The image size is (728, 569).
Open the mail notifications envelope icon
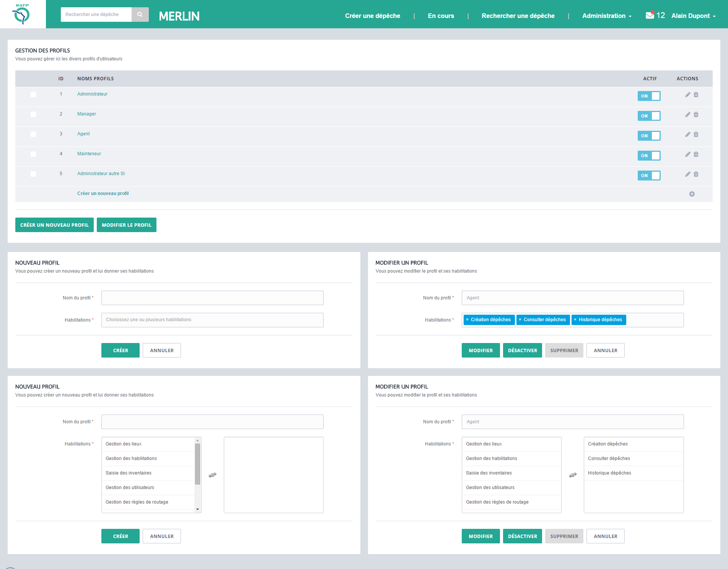[x=650, y=15]
